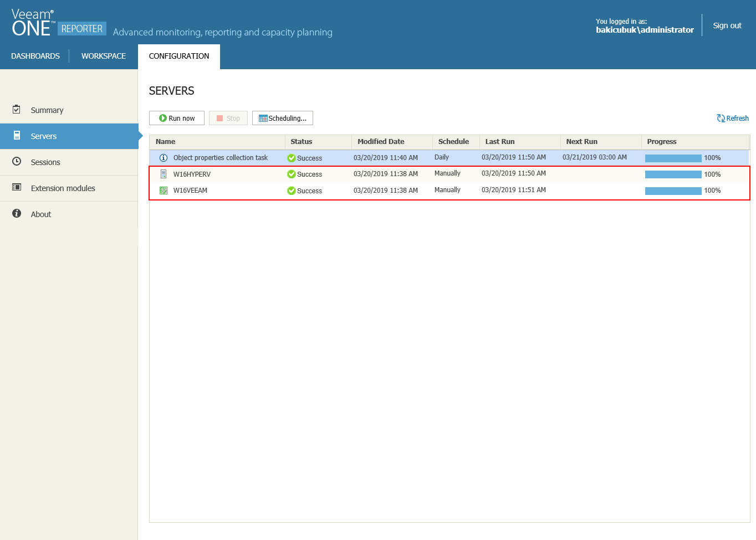
Task: Select Object properties collection task row name
Action: [x=221, y=158]
